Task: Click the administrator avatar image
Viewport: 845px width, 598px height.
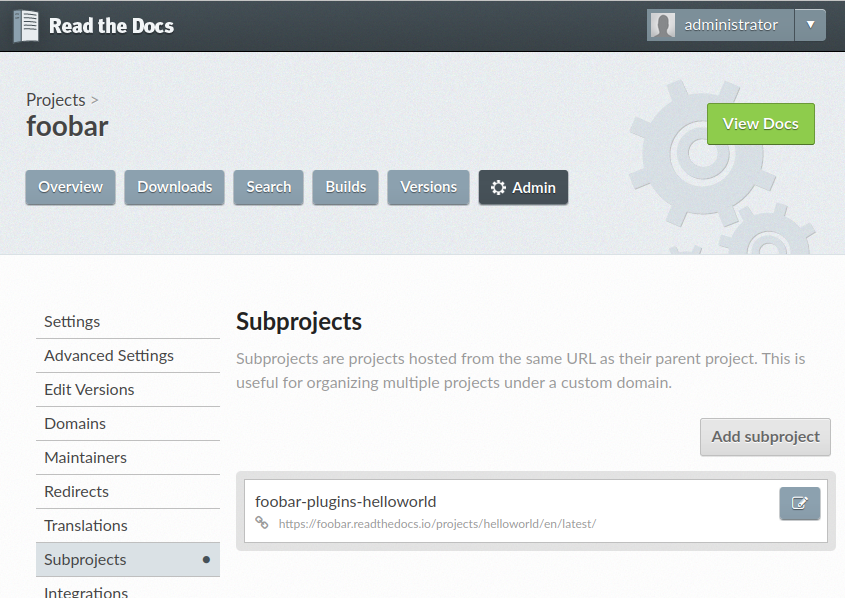Action: click(663, 25)
